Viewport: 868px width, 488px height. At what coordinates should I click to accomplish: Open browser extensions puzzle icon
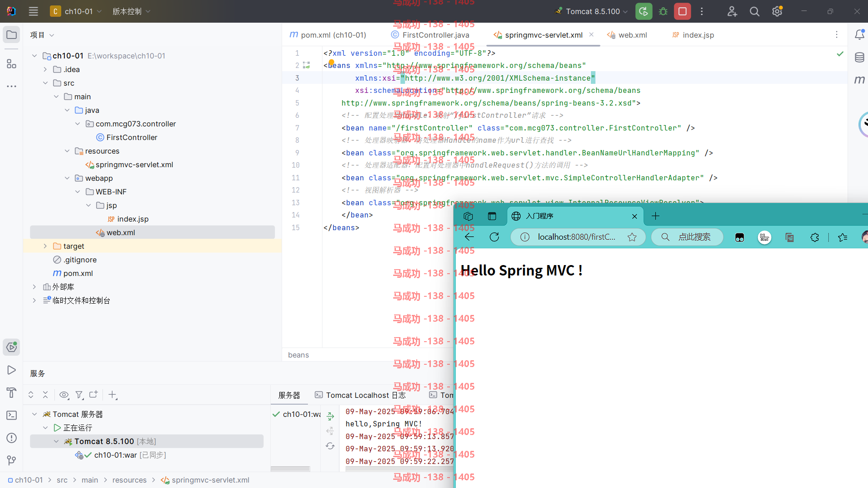[814, 237]
